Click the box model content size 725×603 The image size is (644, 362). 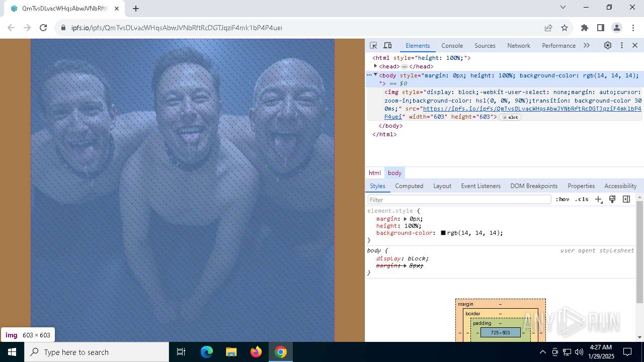[x=500, y=332]
